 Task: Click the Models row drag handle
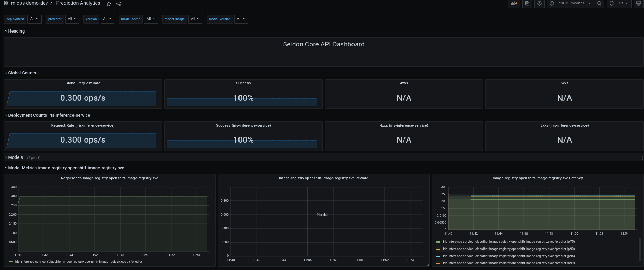click(641, 157)
